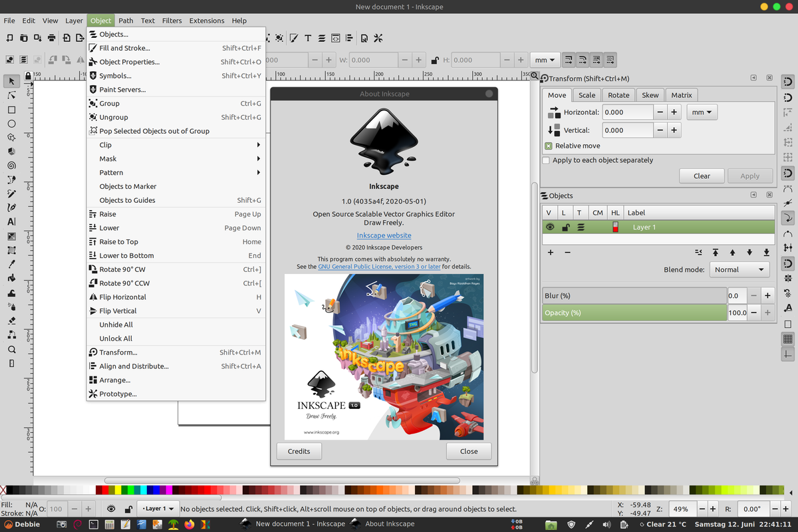Open the Extensions menu
This screenshot has height=532, width=798.
(207, 21)
